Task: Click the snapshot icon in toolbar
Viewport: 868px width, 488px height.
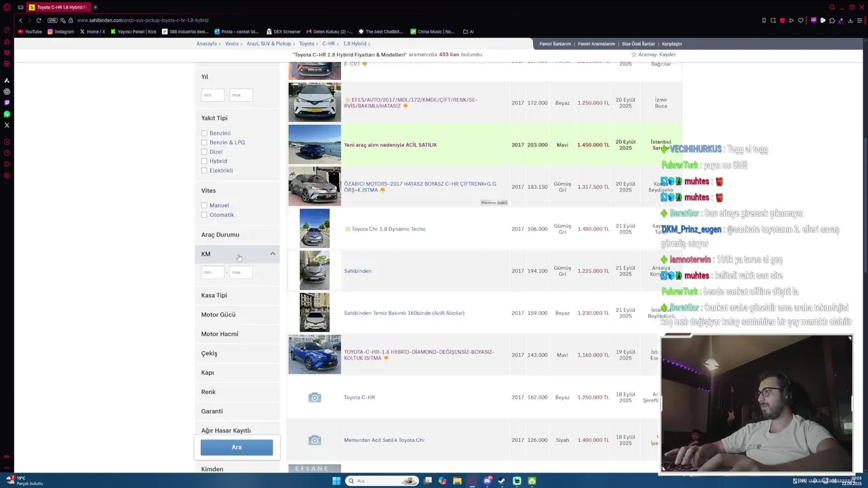Action: coord(772,20)
